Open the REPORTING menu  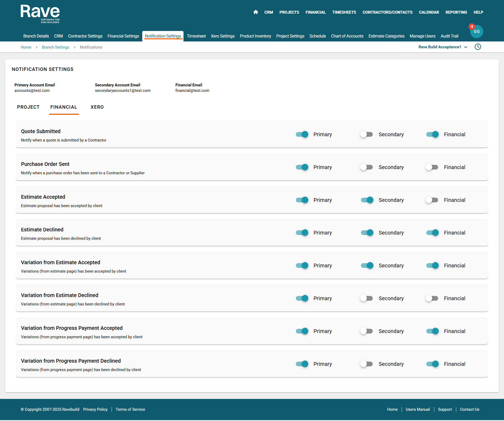click(x=456, y=12)
